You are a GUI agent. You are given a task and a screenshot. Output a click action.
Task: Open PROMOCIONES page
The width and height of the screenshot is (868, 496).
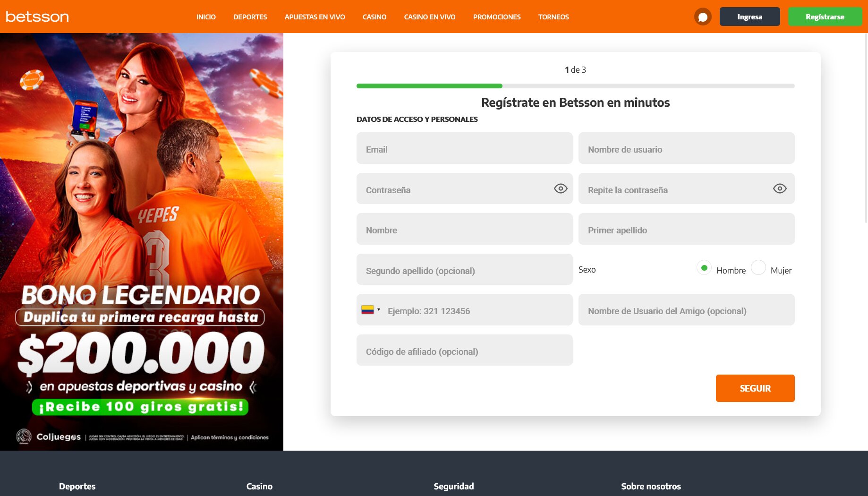pos(497,17)
